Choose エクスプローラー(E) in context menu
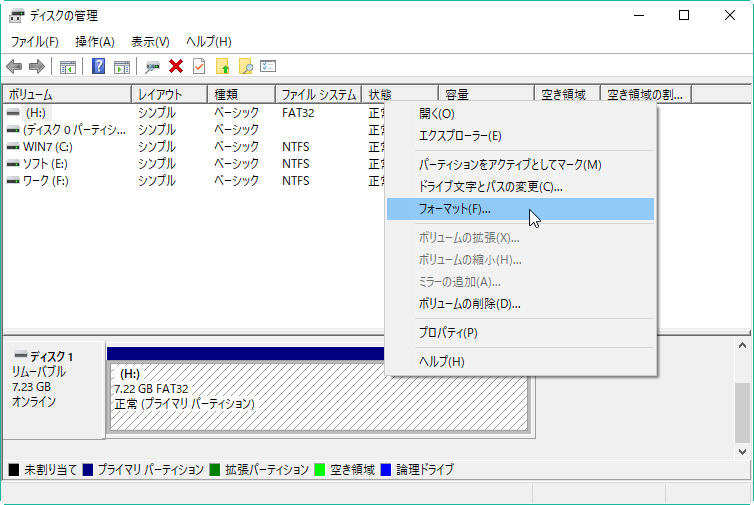 521,136
